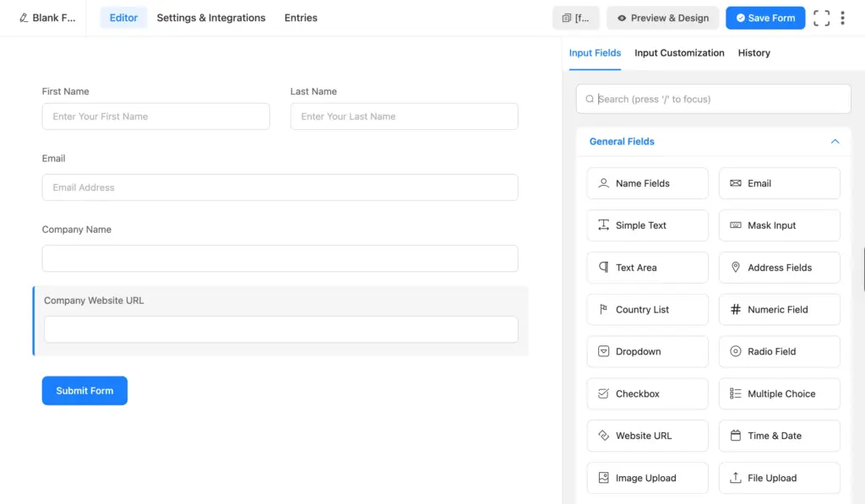Add a File Upload field
The height and width of the screenshot is (504, 865).
click(780, 478)
